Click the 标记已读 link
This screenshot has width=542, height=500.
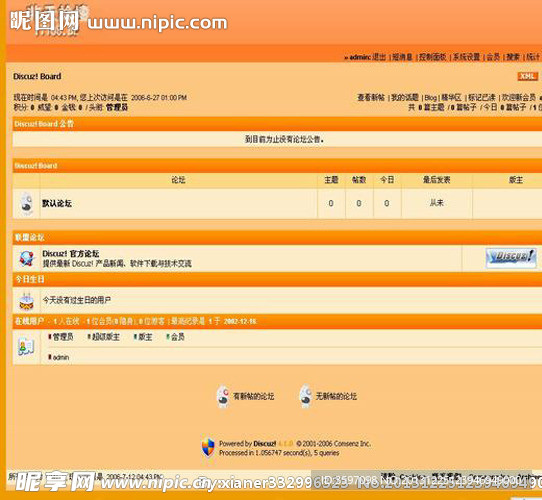click(482, 98)
